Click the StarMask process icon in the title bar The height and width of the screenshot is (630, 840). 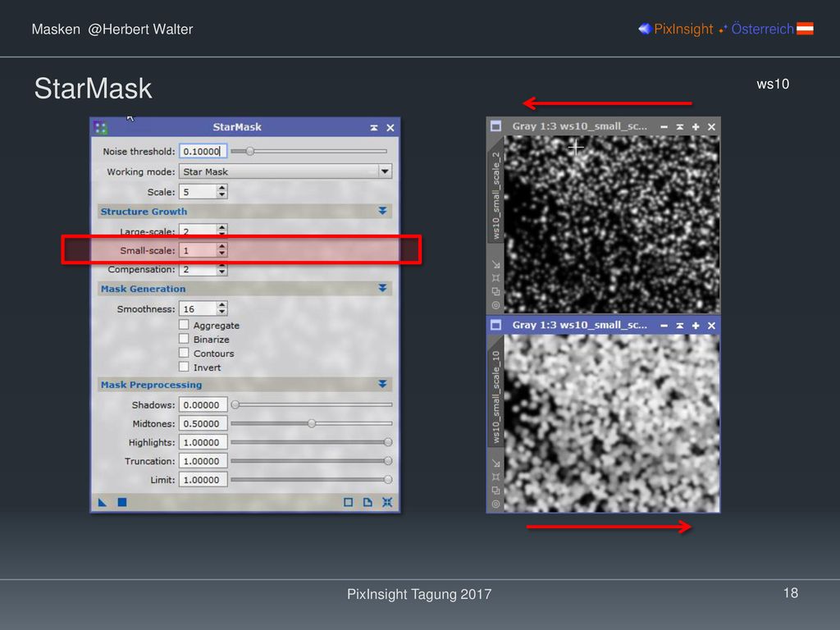click(101, 127)
